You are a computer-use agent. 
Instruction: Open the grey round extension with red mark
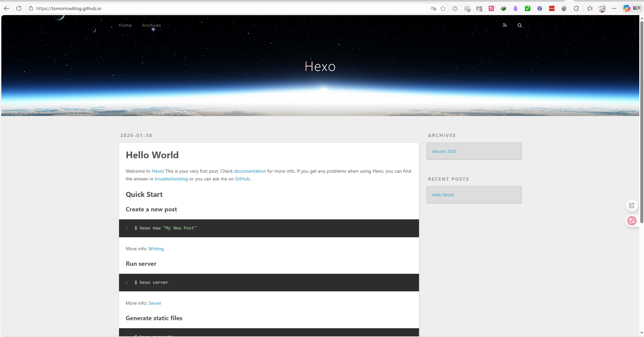tap(564, 8)
